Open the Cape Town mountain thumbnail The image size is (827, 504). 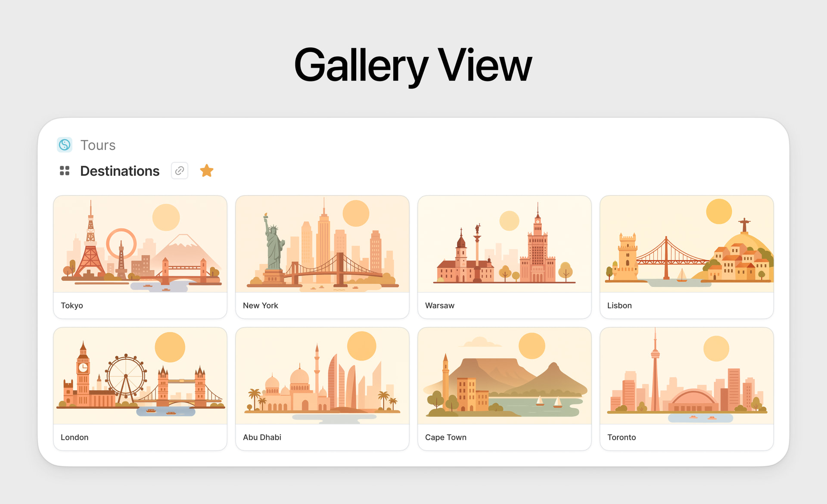(504, 376)
